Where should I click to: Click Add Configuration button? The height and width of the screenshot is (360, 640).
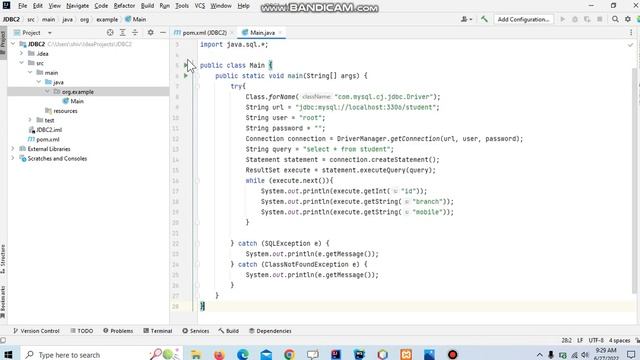coord(524,19)
